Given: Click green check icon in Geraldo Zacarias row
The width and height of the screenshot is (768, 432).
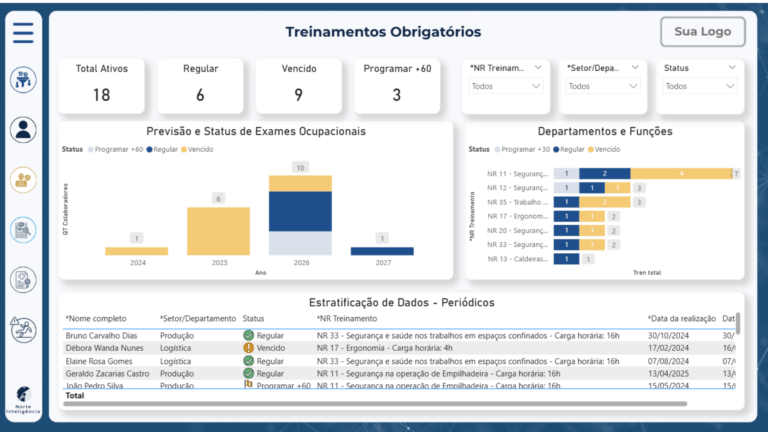Looking at the screenshot, I should pos(248,373).
